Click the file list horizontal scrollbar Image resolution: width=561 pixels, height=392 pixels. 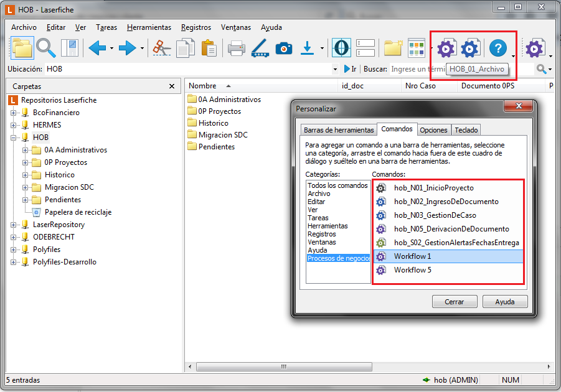click(284, 366)
